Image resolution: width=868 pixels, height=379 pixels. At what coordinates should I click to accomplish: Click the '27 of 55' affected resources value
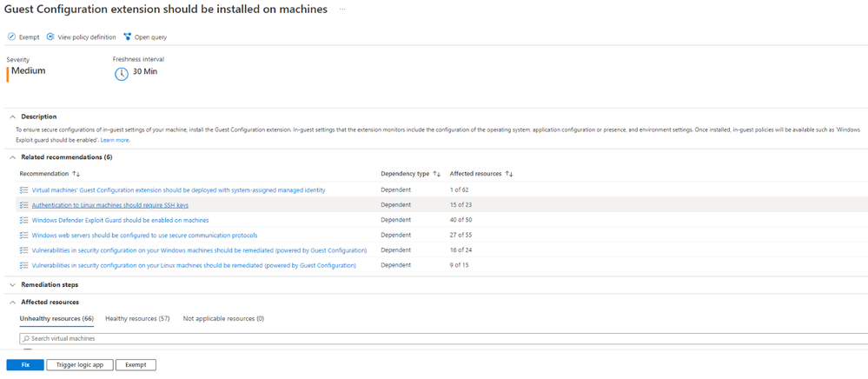point(461,235)
